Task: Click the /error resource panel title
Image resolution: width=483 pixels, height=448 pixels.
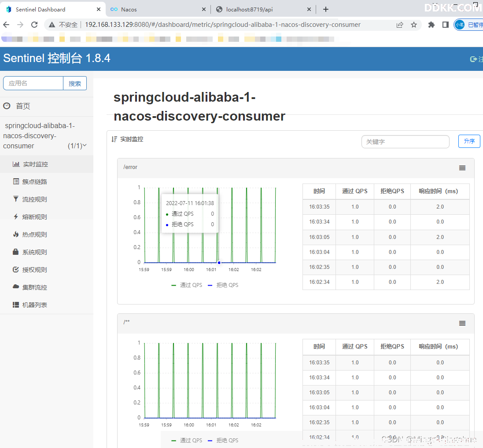Action: pyautogui.click(x=130, y=167)
